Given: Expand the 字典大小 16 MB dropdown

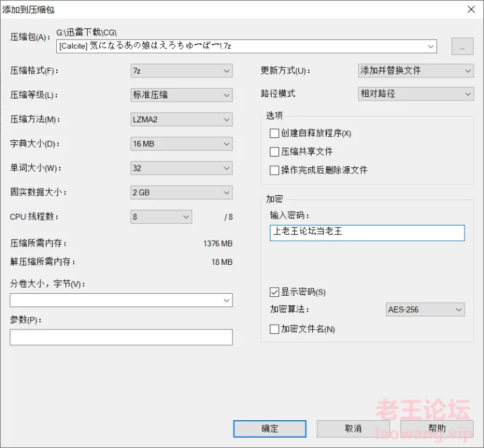Looking at the screenshot, I should coord(181,144).
